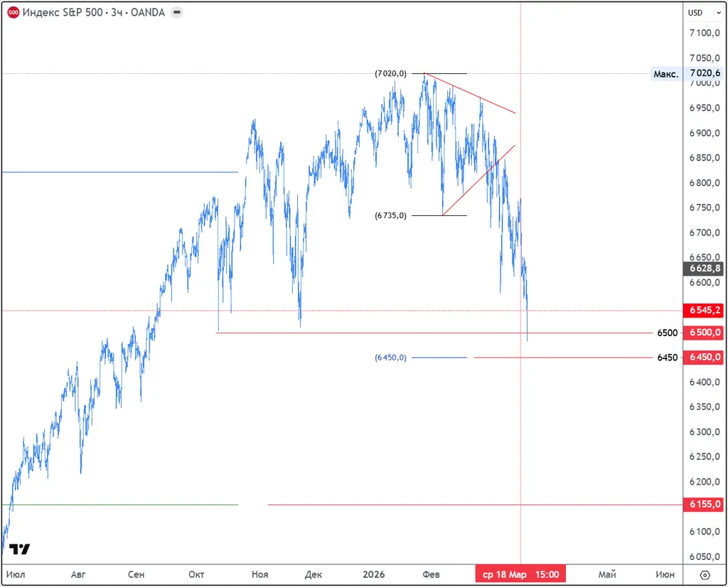Select the 6628,8 current price label
This screenshot has height=587, width=728.
pyautogui.click(x=705, y=268)
